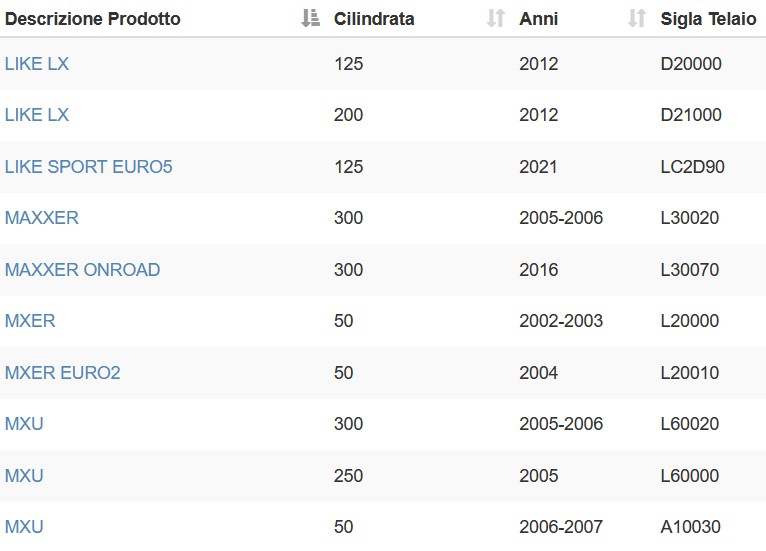Click the Descrizione Prodotto column header
Screen dimensions: 766x551
click(93, 19)
